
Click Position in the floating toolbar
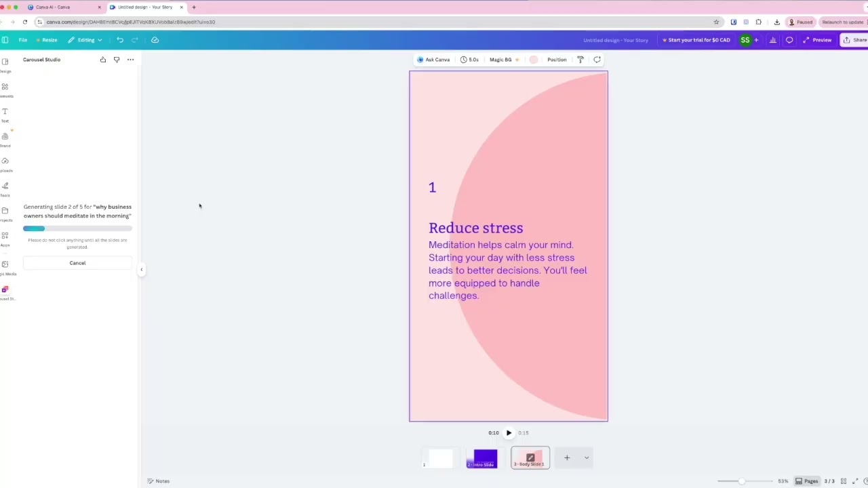tap(557, 60)
